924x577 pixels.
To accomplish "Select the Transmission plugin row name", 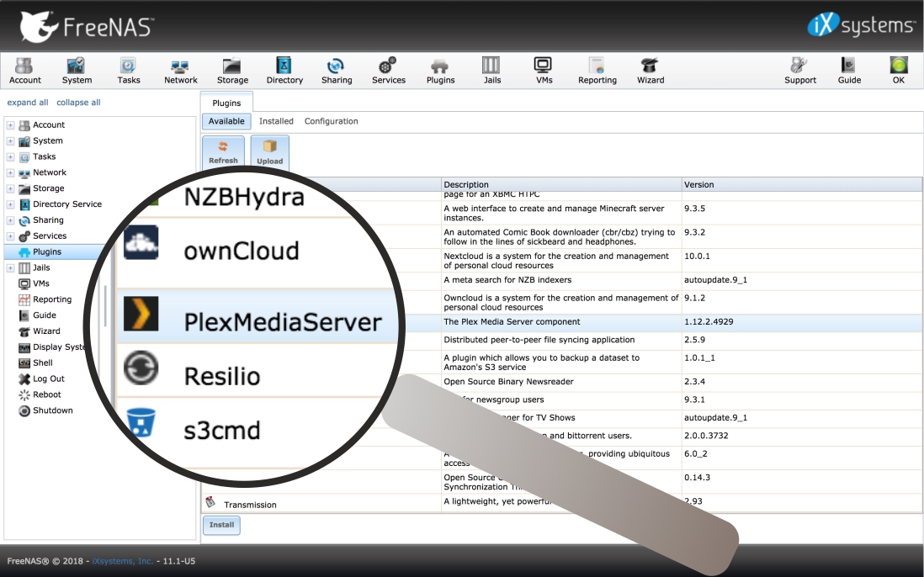I will [x=250, y=505].
